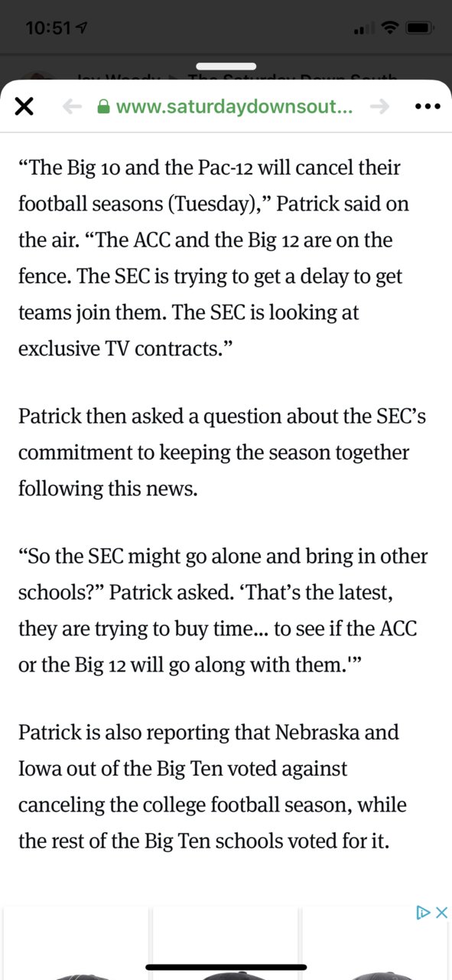Image resolution: width=452 pixels, height=980 pixels.
Task: Go back using the left arrow
Action: click(73, 107)
